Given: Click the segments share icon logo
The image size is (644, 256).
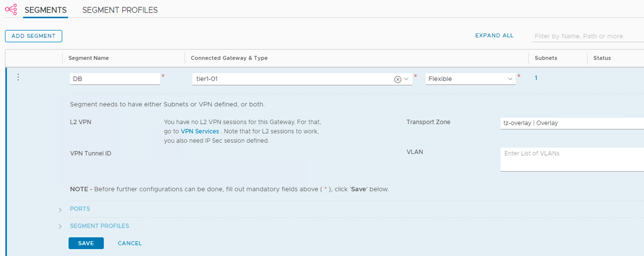Looking at the screenshot, I should tap(11, 10).
